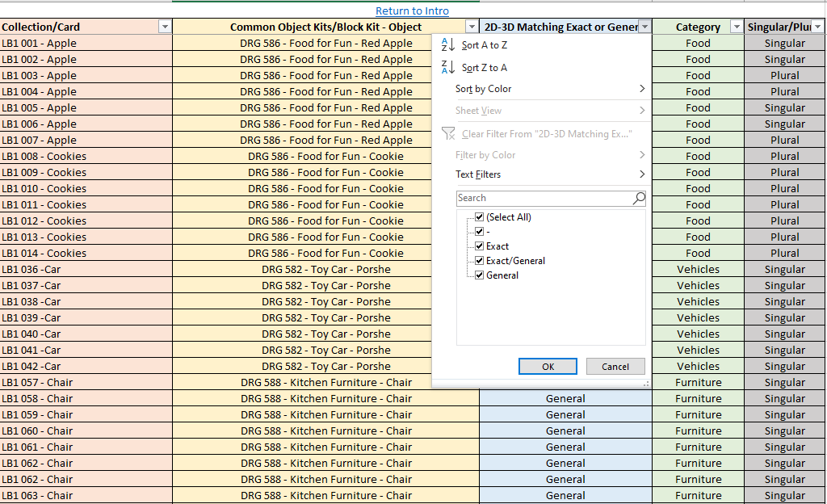Click OK to apply the filter
827x504 pixels.
548,366
